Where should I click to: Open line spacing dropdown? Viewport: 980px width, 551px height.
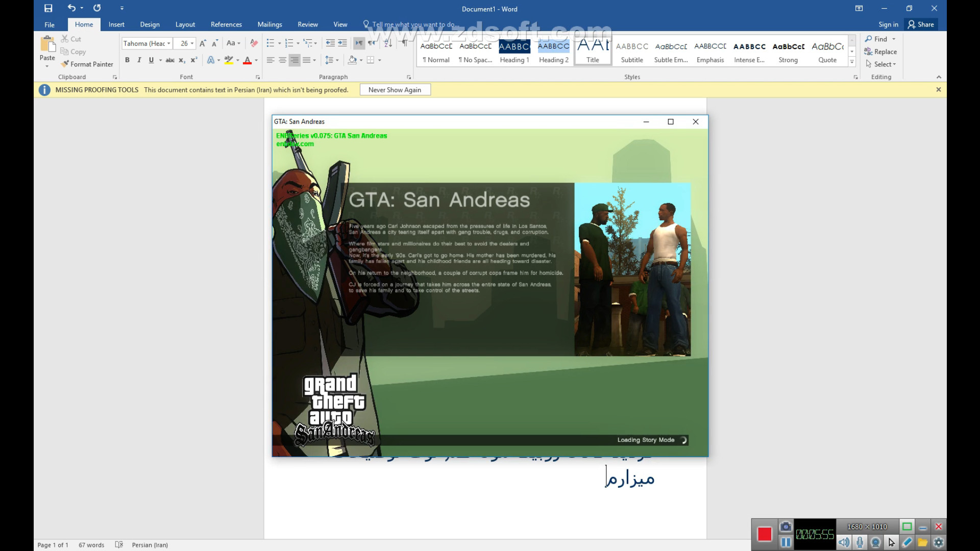[x=332, y=60]
